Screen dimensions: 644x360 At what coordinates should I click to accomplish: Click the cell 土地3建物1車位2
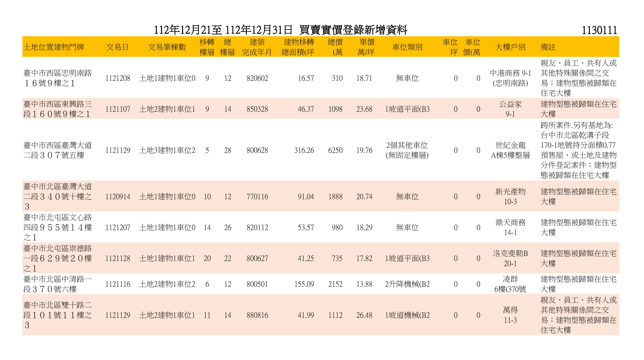click(167, 150)
